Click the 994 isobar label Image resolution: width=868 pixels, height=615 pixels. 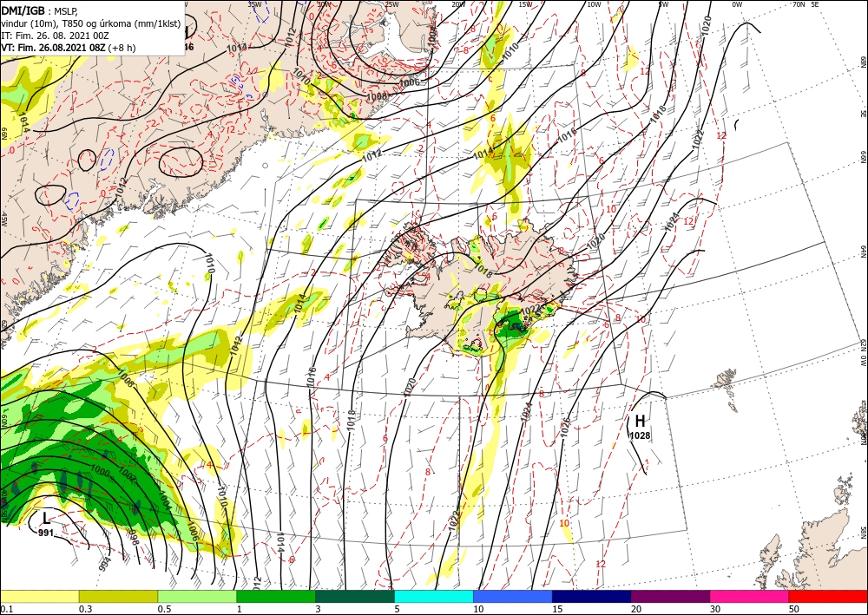(x=105, y=566)
